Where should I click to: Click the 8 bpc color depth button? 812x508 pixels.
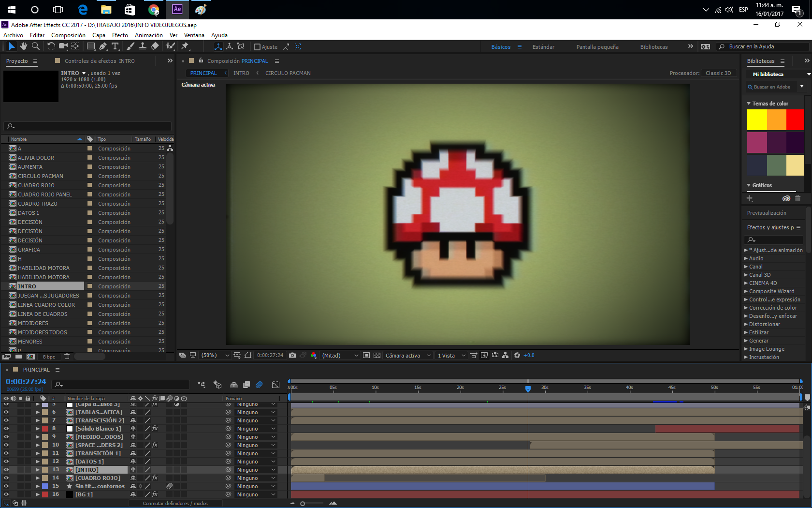coord(49,357)
